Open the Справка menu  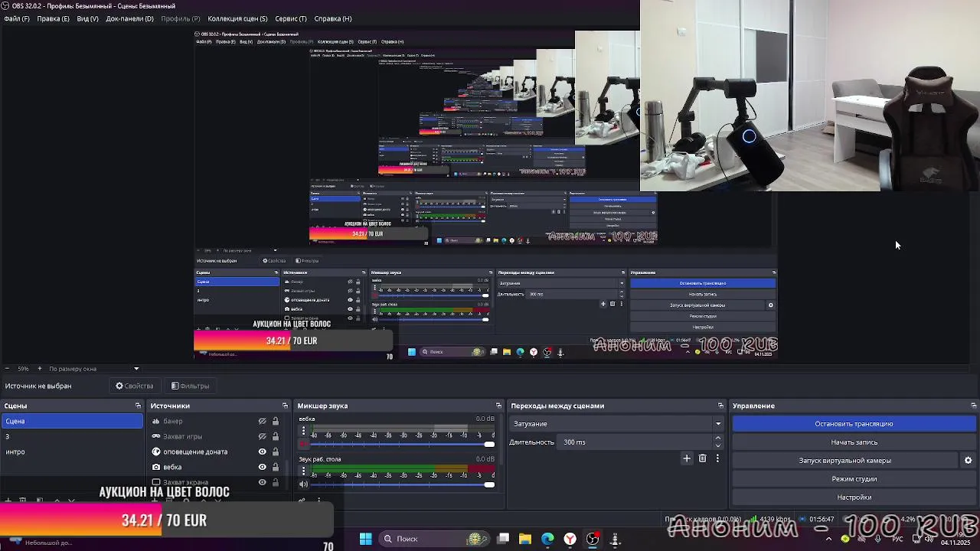tap(333, 18)
